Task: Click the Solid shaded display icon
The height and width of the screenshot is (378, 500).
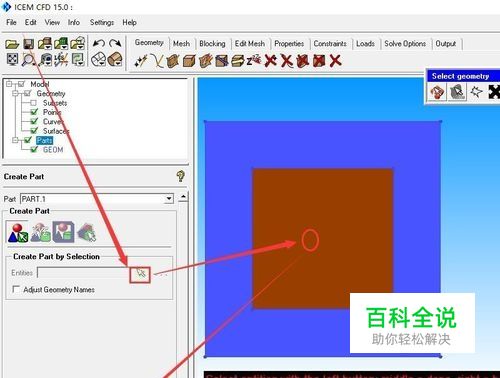Action: (115, 60)
